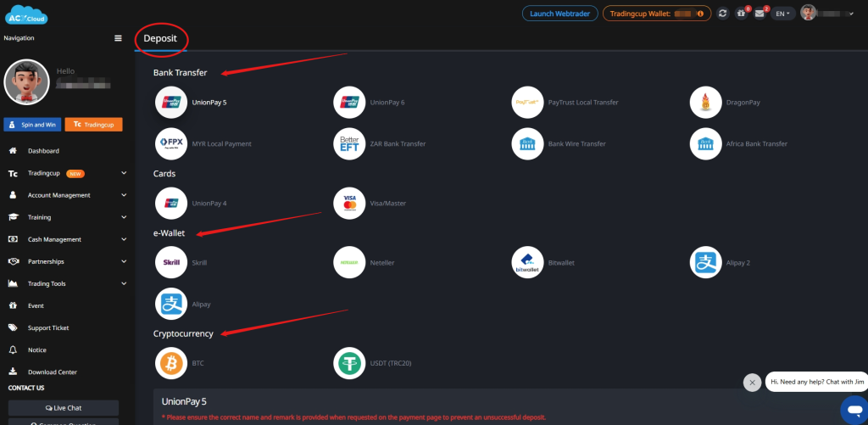Open the mail notifications icon in header

(x=759, y=14)
